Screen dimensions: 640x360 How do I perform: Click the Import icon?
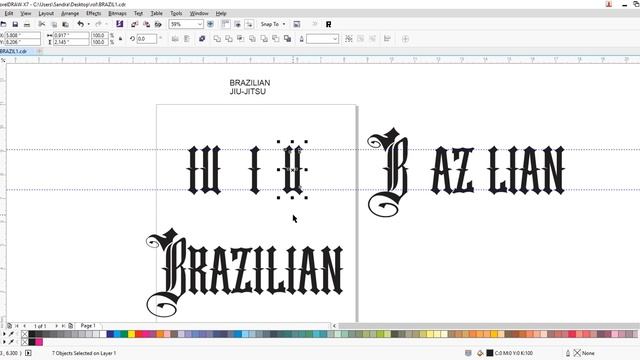coord(134,24)
